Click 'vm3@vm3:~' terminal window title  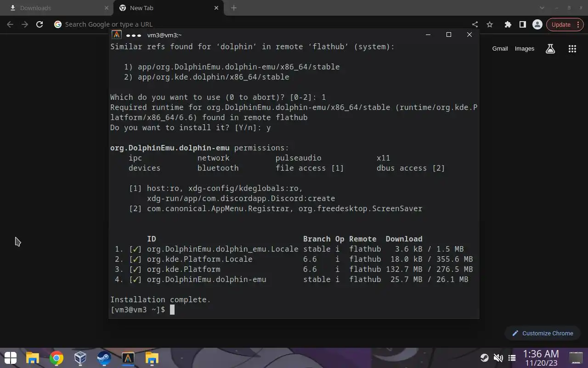tap(164, 35)
